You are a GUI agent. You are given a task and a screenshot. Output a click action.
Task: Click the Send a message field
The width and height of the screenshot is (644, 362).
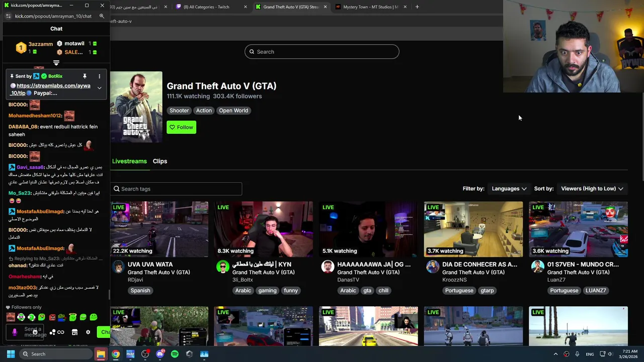point(25,332)
